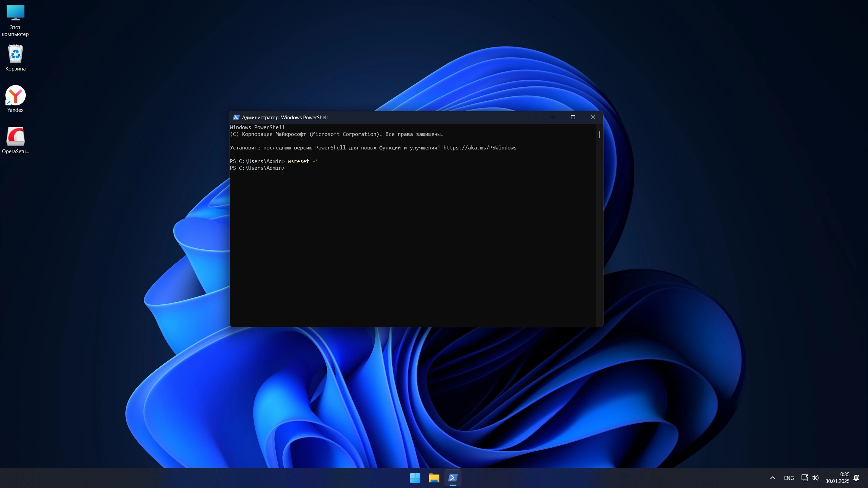Screen dimensions: 868x488
Task: Select the Корзина recycle bin icon
Action: coord(15,54)
